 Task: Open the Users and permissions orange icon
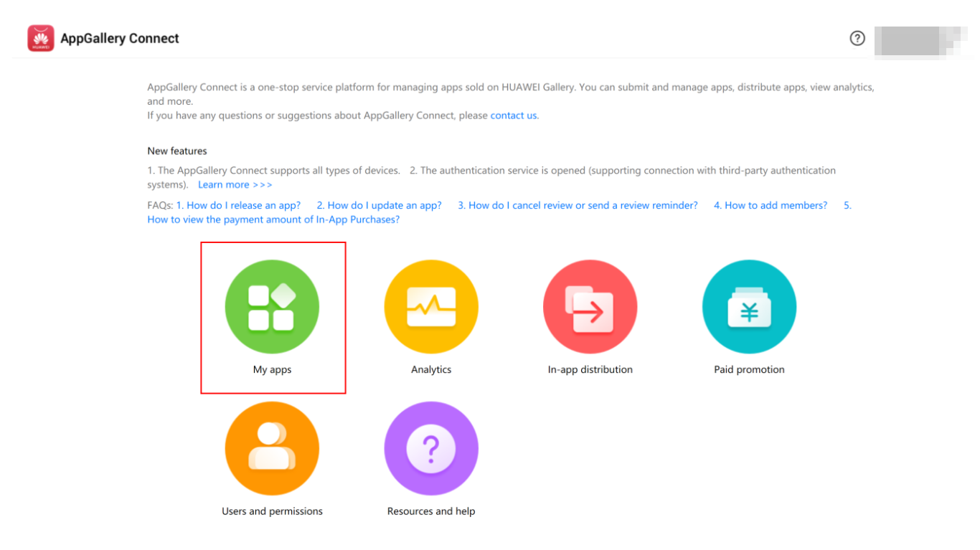[272, 449]
